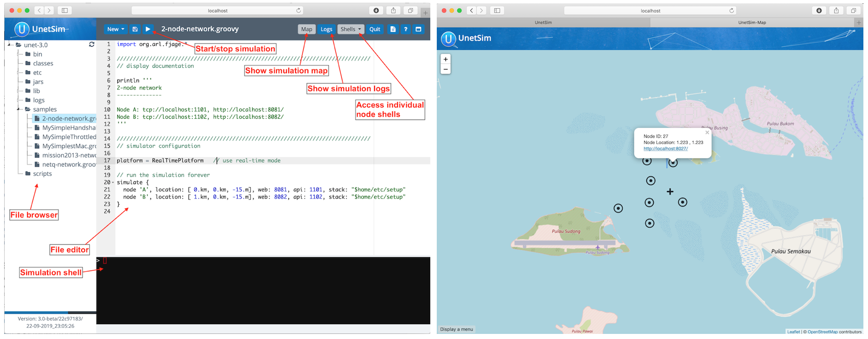Reload the page in left browser
The image size is (868, 339).
pos(298,11)
